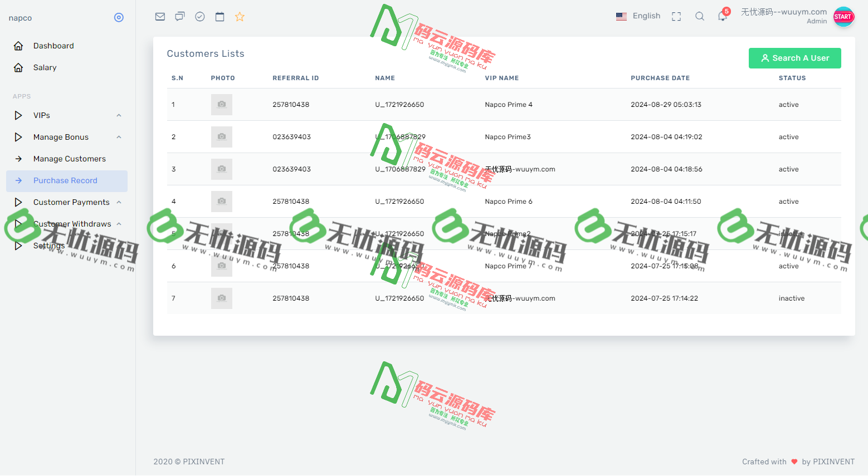Open the fullscreen expand icon

676,16
